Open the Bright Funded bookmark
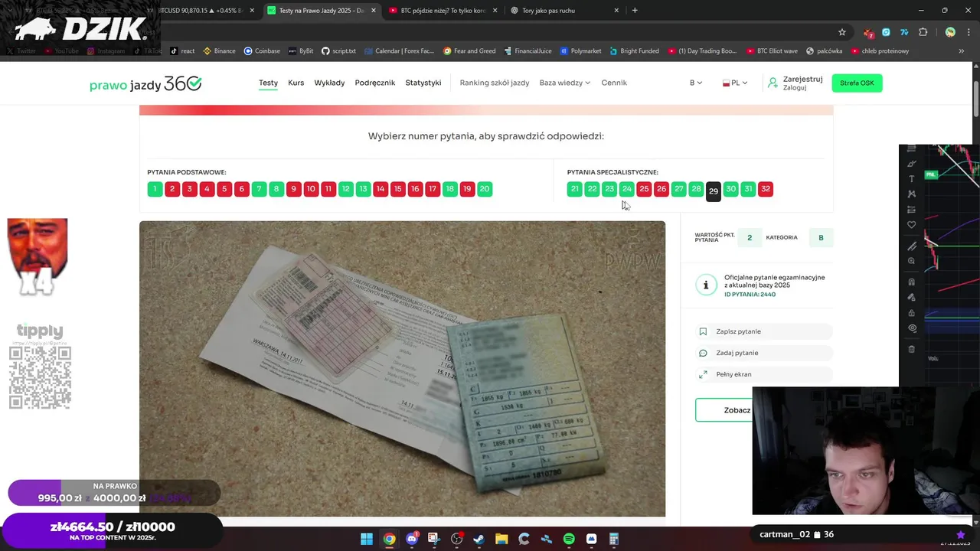This screenshot has height=551, width=980. point(634,51)
